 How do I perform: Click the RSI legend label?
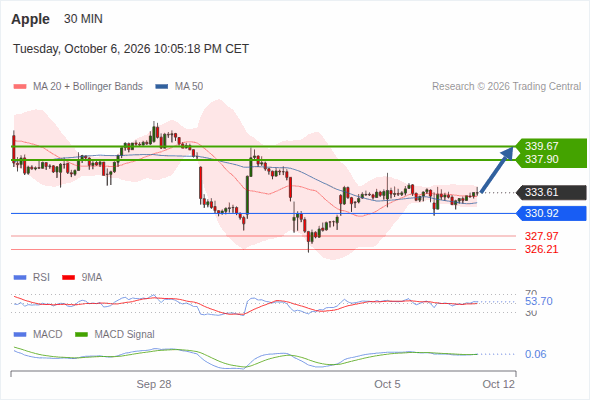(x=41, y=277)
